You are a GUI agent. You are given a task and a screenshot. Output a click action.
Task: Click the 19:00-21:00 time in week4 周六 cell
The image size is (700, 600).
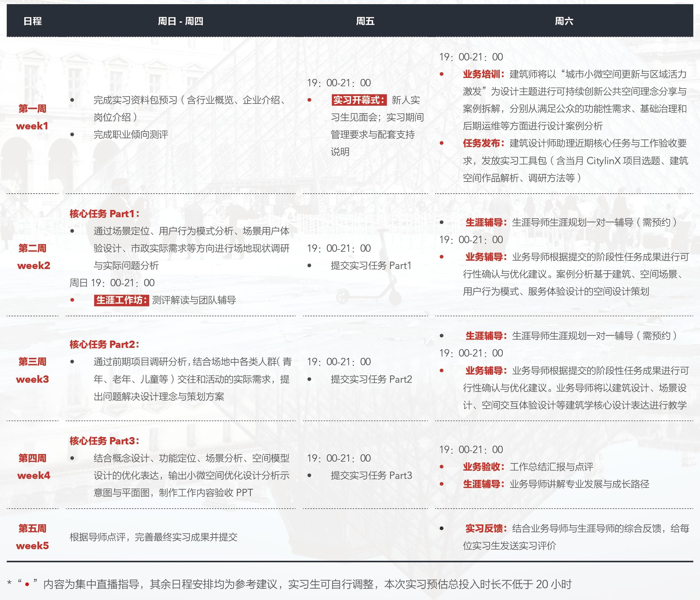coord(471,450)
